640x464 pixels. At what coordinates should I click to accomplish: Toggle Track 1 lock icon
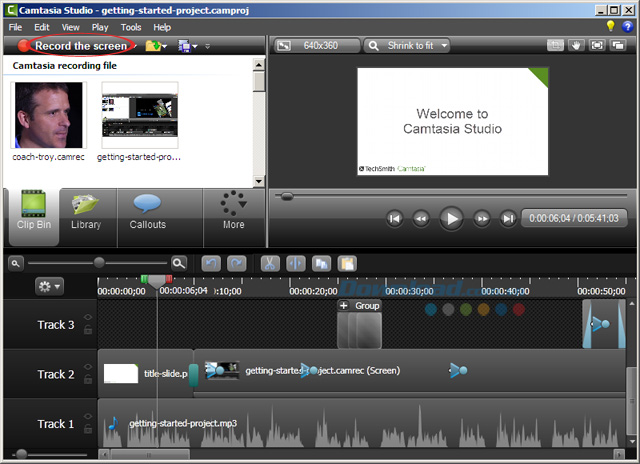(88, 429)
